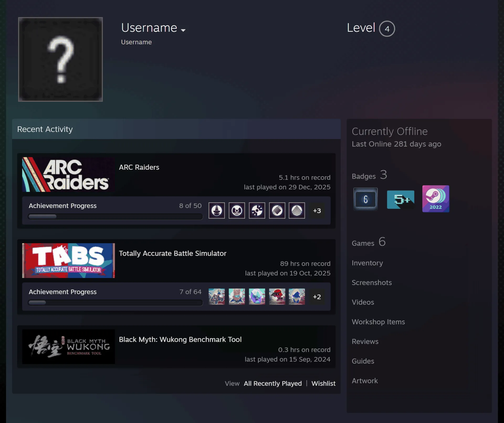Click the 5+ game collector badge
This screenshot has width=504, height=423.
[401, 199]
